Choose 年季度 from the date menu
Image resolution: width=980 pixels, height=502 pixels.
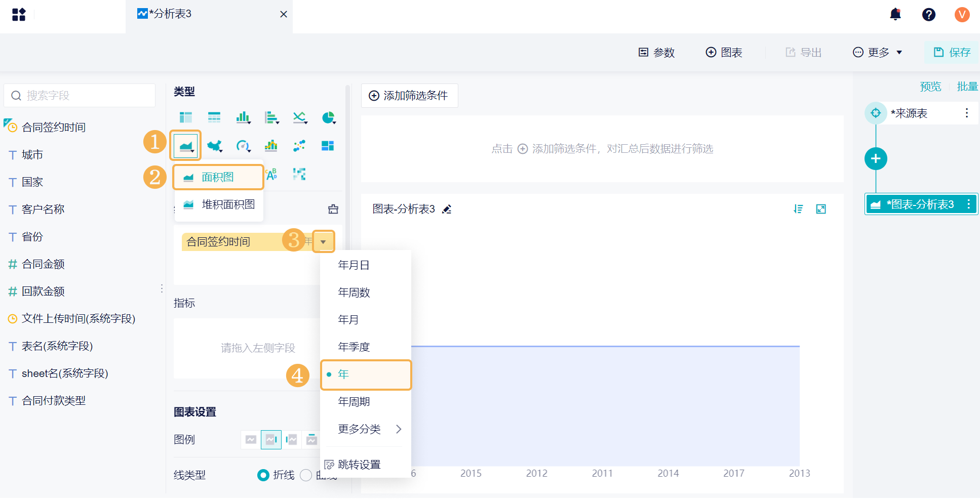pyautogui.click(x=354, y=347)
